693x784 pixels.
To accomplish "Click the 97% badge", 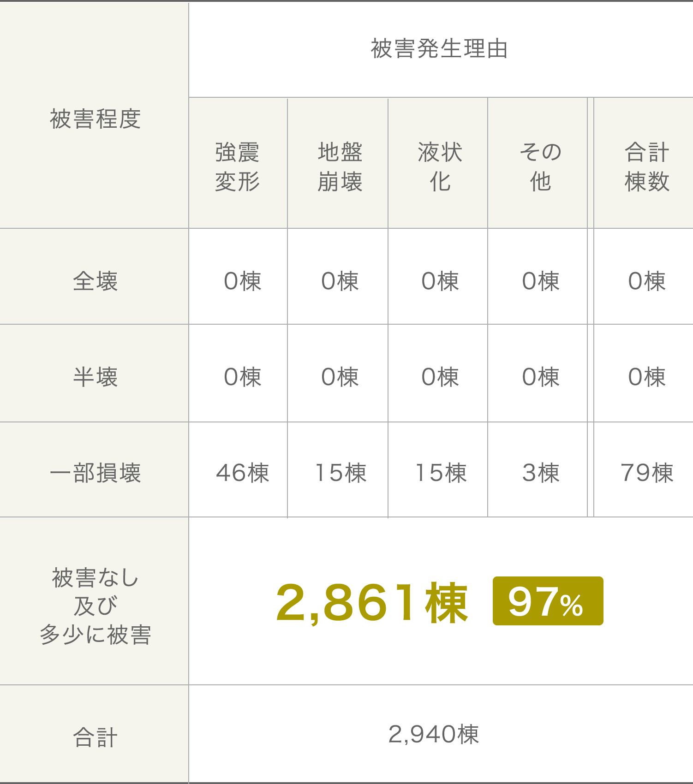I will 548,601.
